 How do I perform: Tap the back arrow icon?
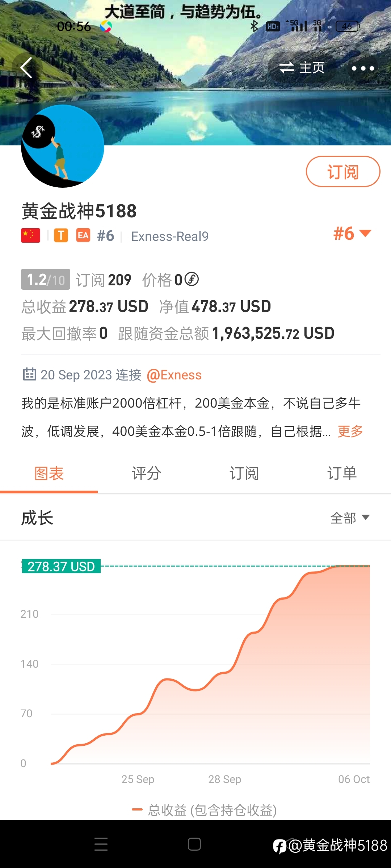[27, 68]
